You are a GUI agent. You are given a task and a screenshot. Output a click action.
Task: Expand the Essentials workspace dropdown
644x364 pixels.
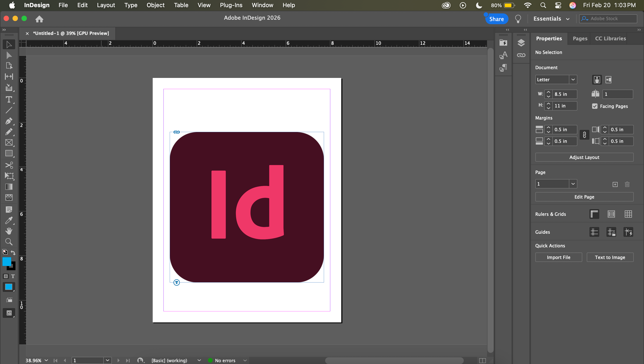coord(551,19)
